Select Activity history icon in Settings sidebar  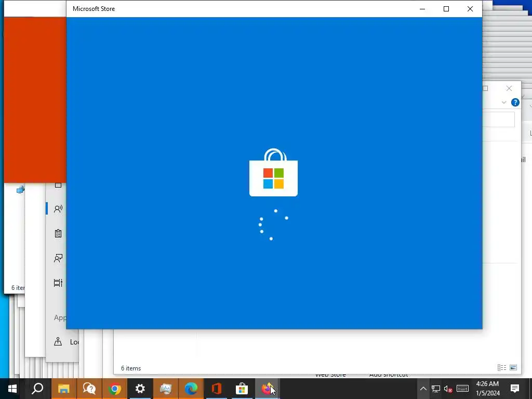tap(58, 283)
